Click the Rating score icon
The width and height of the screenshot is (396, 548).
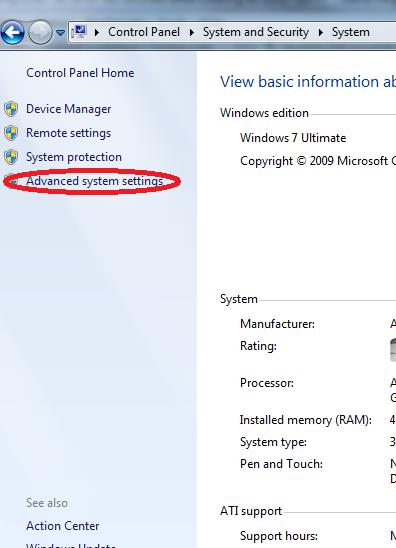[x=393, y=350]
